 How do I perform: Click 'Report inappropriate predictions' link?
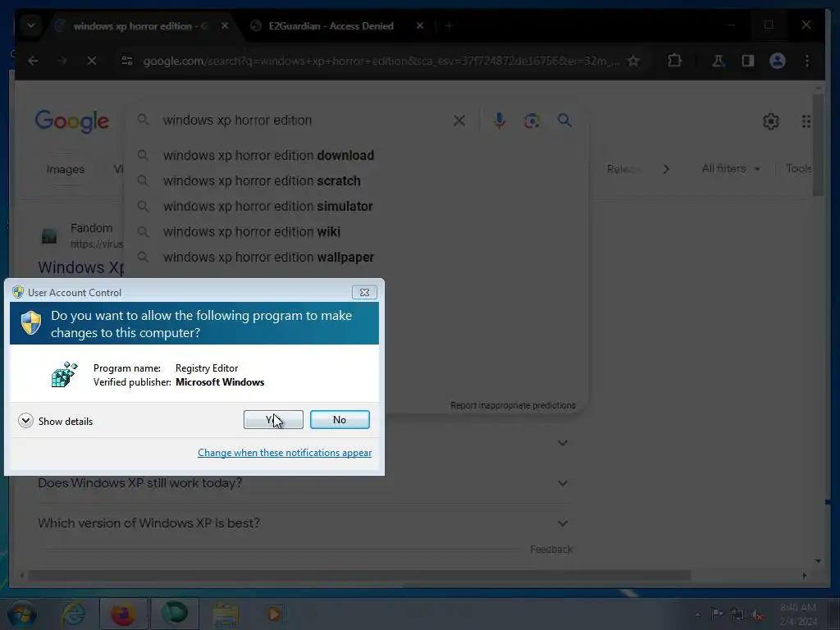click(513, 405)
